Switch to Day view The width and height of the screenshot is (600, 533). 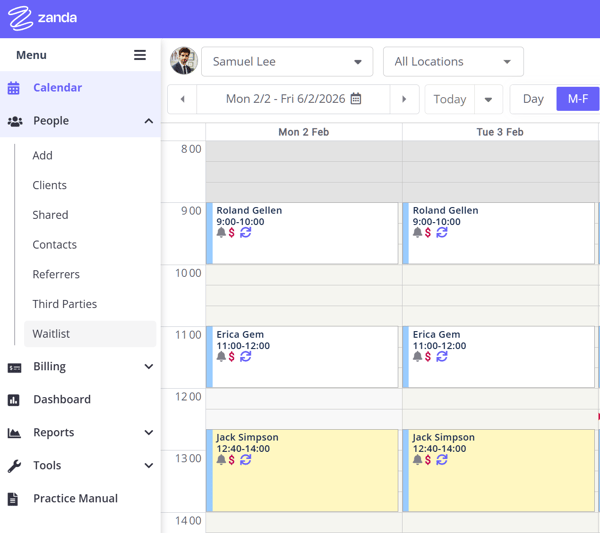533,99
